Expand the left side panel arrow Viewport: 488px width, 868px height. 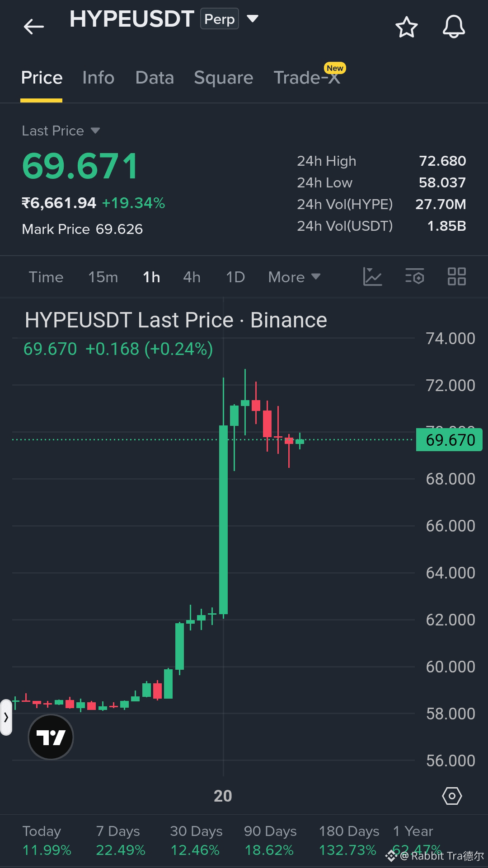(6, 717)
